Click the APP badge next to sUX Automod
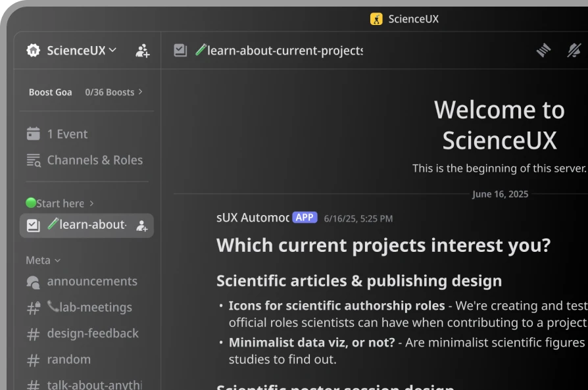 [x=305, y=218]
